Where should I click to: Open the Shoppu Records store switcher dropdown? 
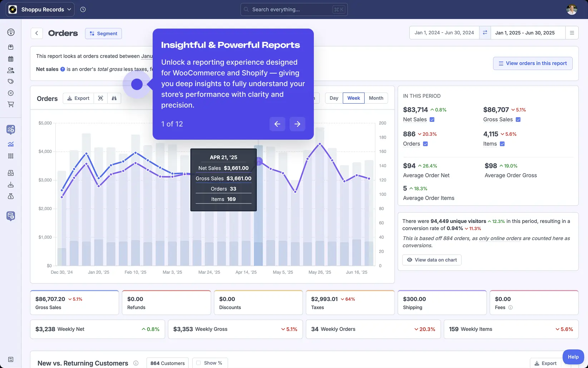(40, 9)
